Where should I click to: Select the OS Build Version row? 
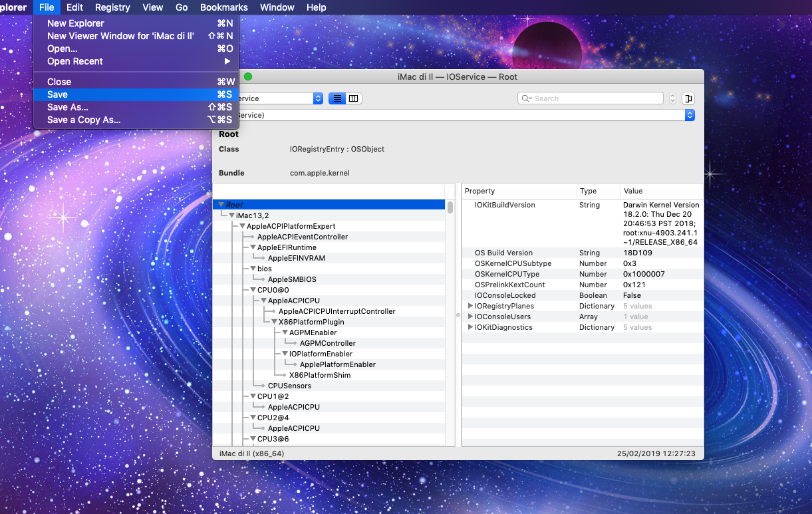pos(583,253)
